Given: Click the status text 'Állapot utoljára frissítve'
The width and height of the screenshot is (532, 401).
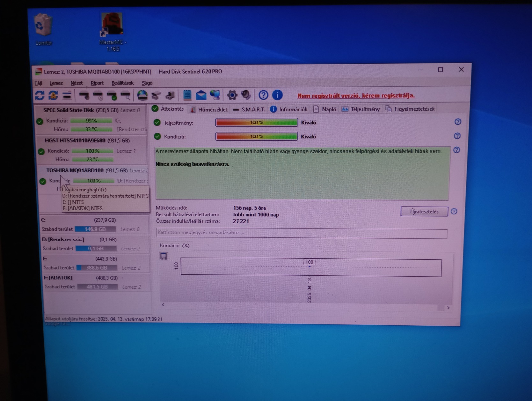Looking at the screenshot, I should (x=104, y=319).
